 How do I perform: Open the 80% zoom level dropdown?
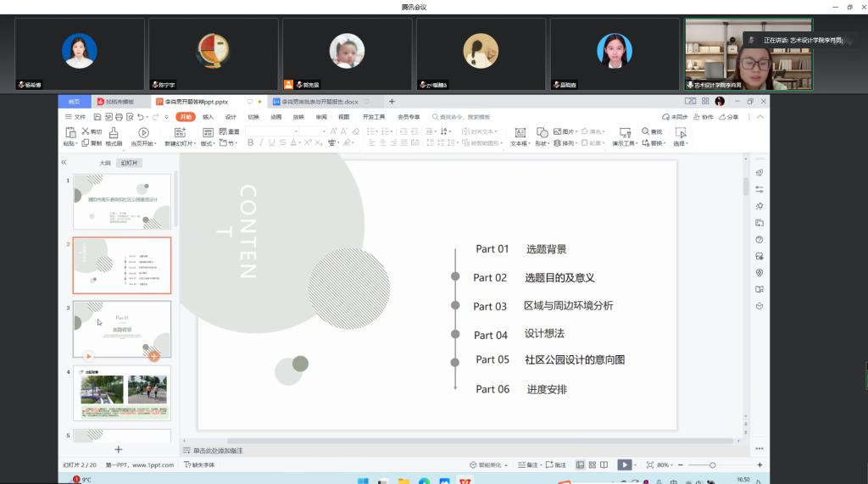coord(666,465)
